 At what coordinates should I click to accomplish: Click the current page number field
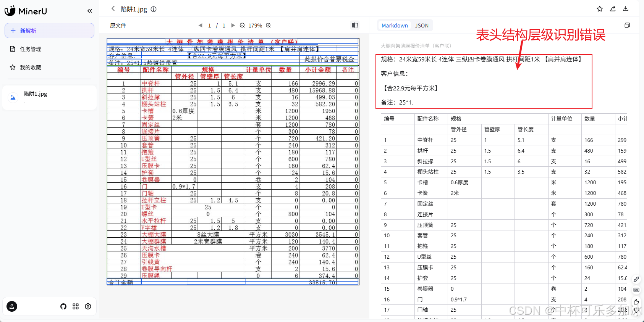click(x=209, y=26)
